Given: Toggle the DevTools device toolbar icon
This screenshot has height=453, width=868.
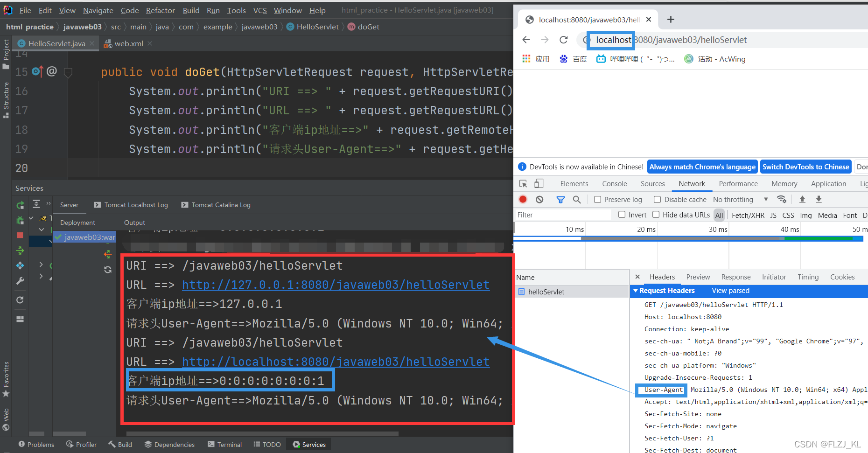Looking at the screenshot, I should 539,184.
